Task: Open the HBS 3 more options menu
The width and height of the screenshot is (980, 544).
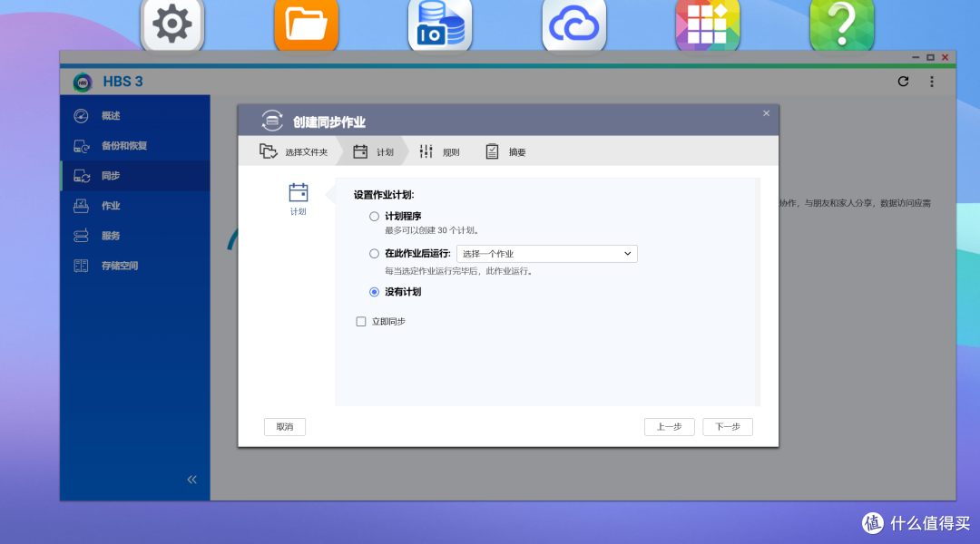Action: click(931, 82)
